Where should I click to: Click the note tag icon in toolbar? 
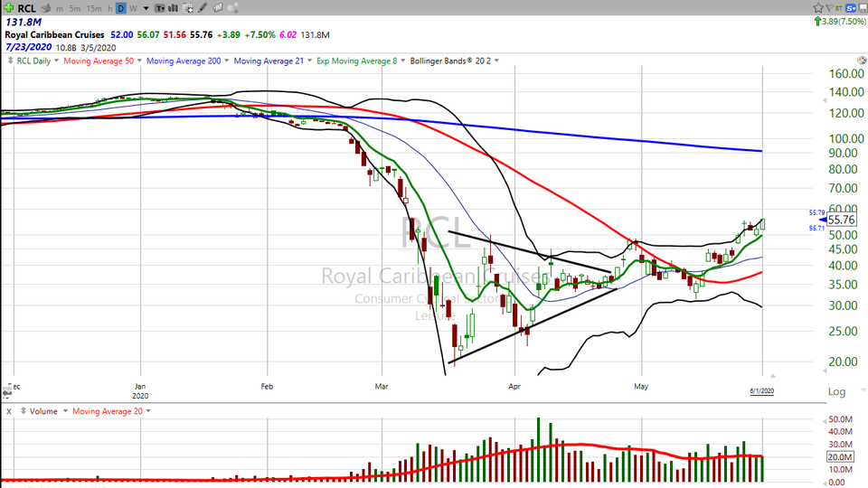(x=219, y=8)
